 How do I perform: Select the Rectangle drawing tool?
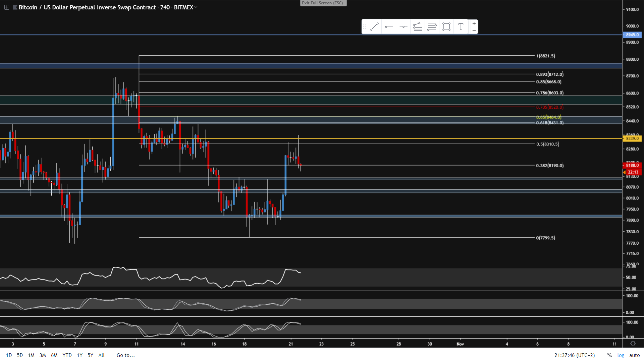coord(446,27)
